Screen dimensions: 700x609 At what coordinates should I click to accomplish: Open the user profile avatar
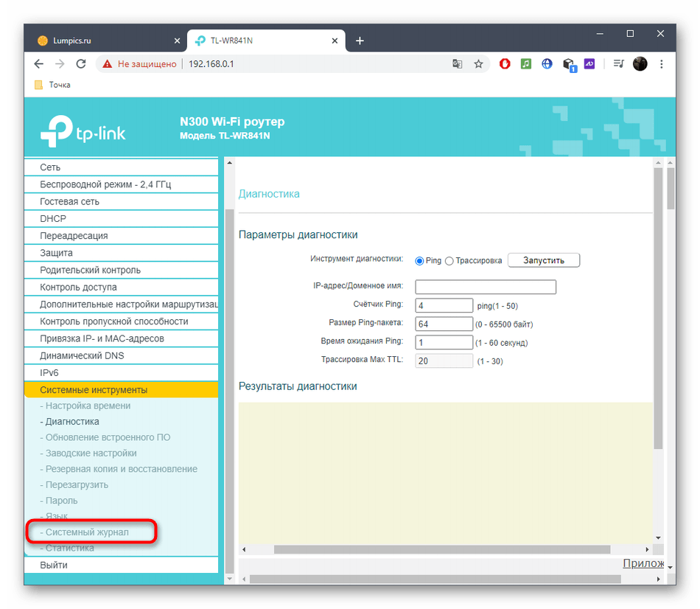tap(640, 64)
